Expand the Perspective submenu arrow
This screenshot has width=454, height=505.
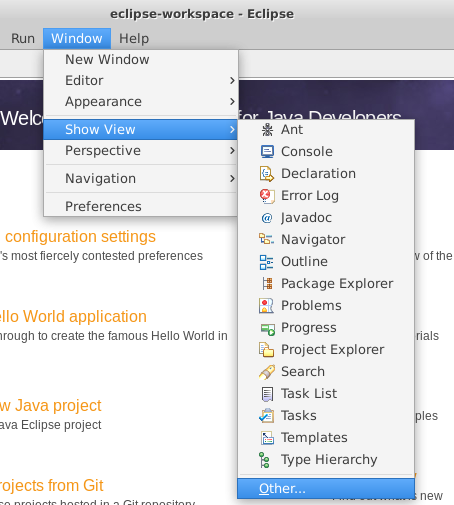point(232,151)
